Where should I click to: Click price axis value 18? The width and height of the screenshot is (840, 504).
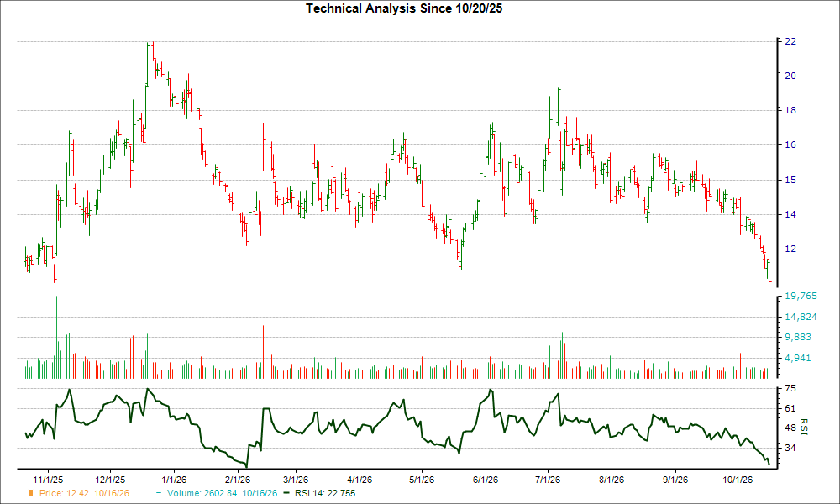point(790,110)
